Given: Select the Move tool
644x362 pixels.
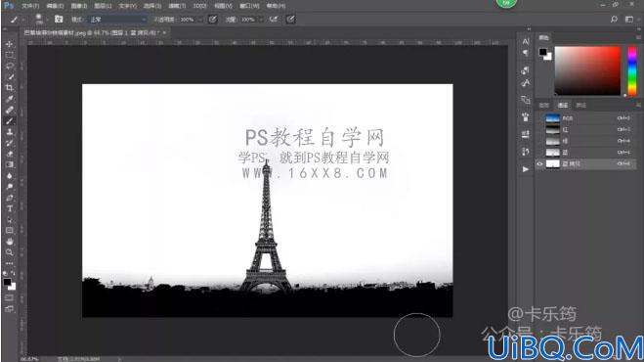Looking at the screenshot, I should 9,44.
